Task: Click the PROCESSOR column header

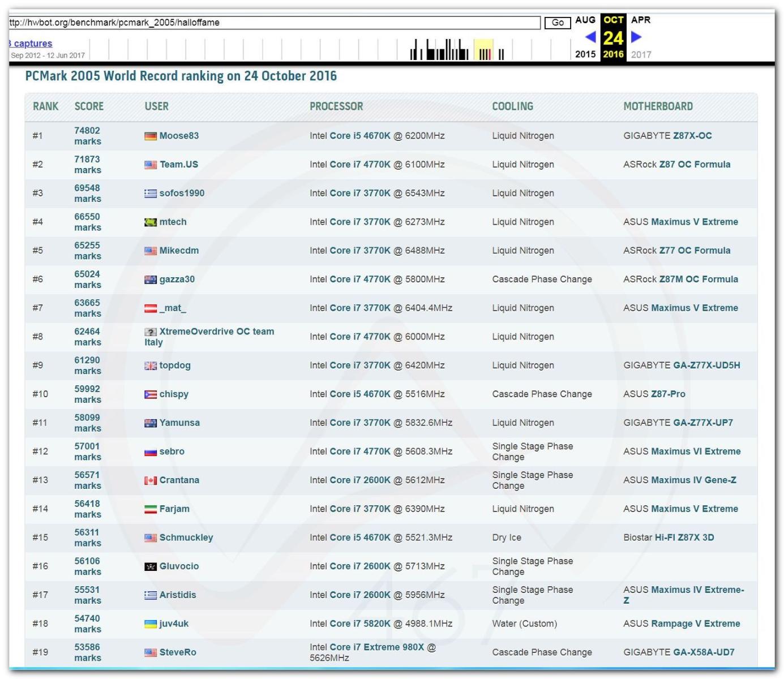Action: point(336,107)
